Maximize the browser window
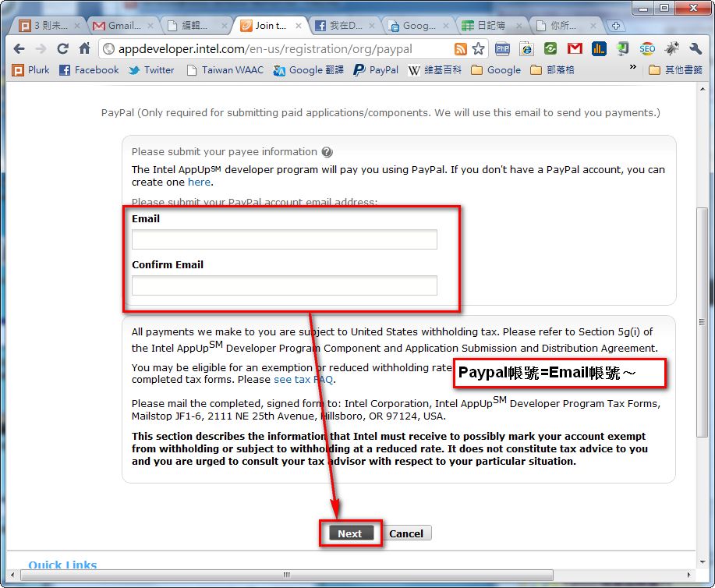The height and width of the screenshot is (588, 715). 664,8
